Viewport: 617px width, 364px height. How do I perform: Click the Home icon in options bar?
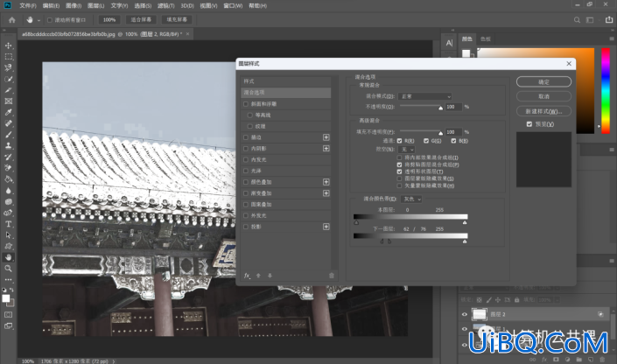[11, 19]
